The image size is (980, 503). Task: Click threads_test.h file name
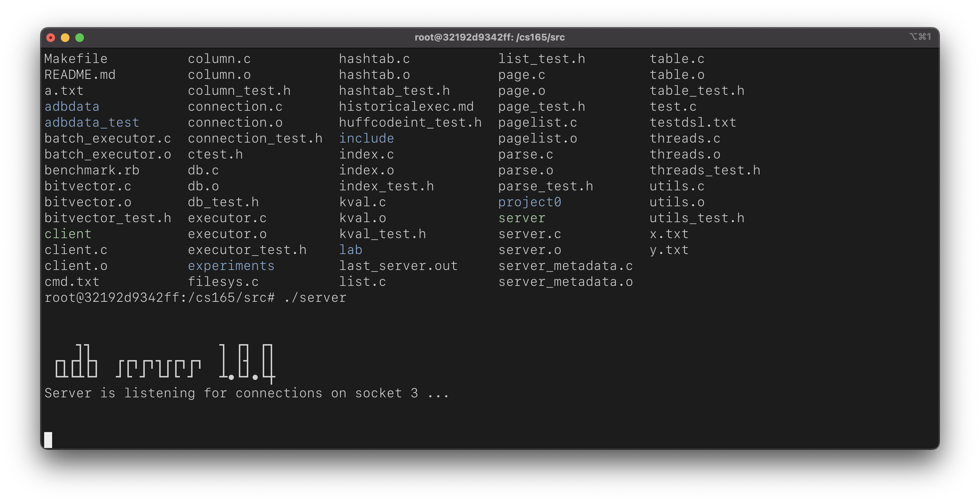click(705, 170)
